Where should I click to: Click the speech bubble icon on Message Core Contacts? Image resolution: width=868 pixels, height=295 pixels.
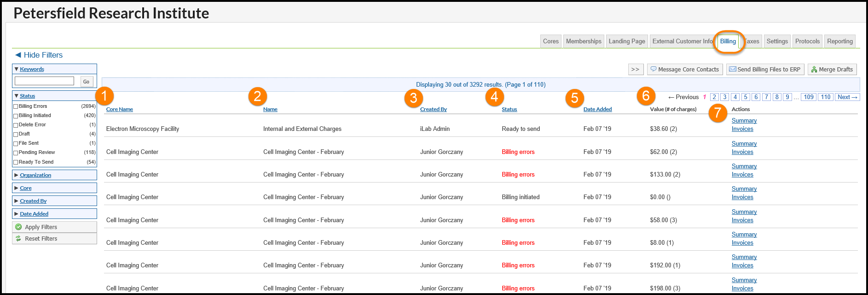[653, 69]
